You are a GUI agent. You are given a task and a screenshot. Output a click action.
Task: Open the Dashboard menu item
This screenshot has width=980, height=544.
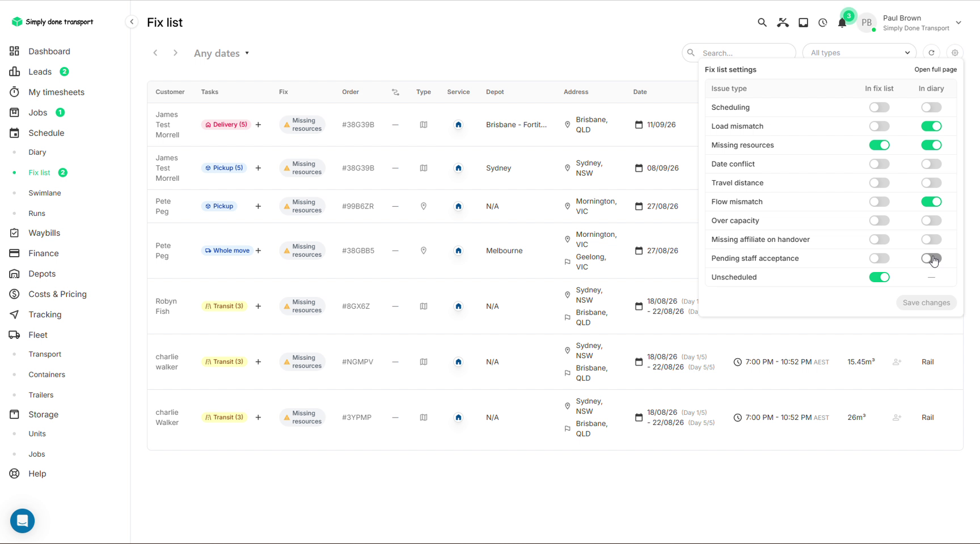(49, 51)
